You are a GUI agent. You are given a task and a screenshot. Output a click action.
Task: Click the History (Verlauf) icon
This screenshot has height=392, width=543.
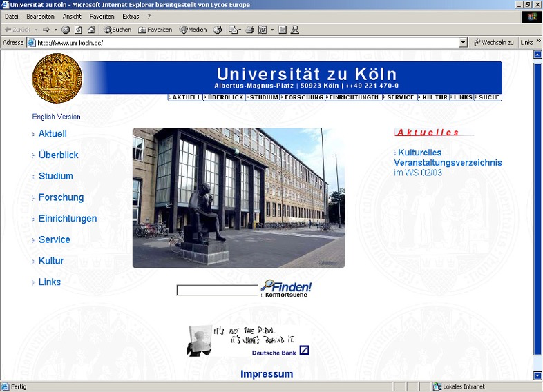pyautogui.click(x=218, y=30)
